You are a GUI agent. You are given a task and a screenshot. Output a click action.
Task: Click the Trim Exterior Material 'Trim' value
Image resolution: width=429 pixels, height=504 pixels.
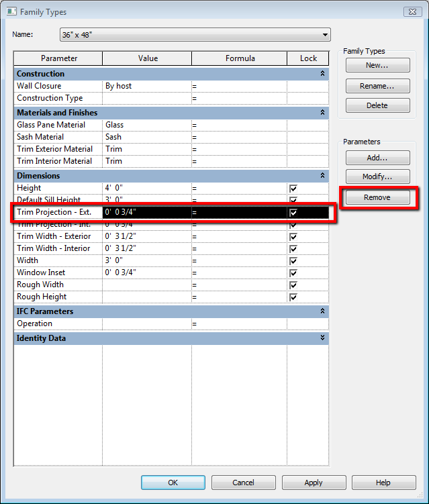[x=146, y=149]
